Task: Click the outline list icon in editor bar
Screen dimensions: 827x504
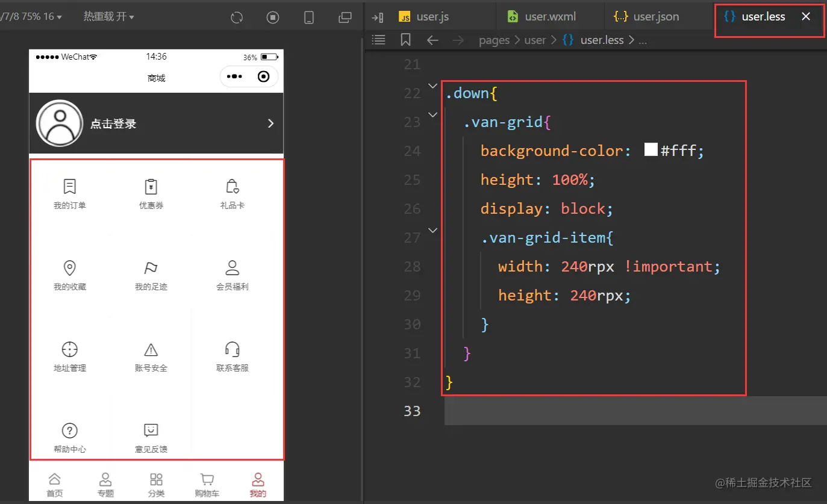Action: (379, 40)
